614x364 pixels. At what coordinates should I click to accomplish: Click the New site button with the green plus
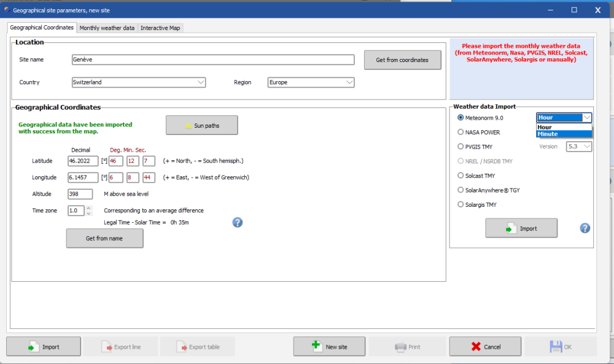click(329, 346)
